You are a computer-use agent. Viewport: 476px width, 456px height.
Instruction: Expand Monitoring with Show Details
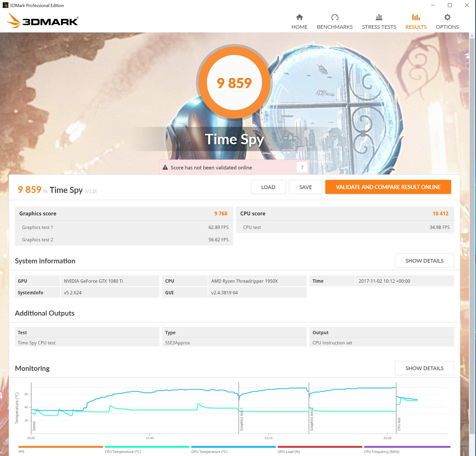point(424,368)
